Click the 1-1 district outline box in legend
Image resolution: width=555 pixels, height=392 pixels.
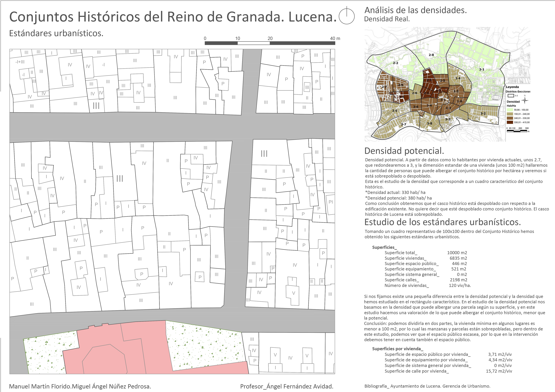pos(511,96)
